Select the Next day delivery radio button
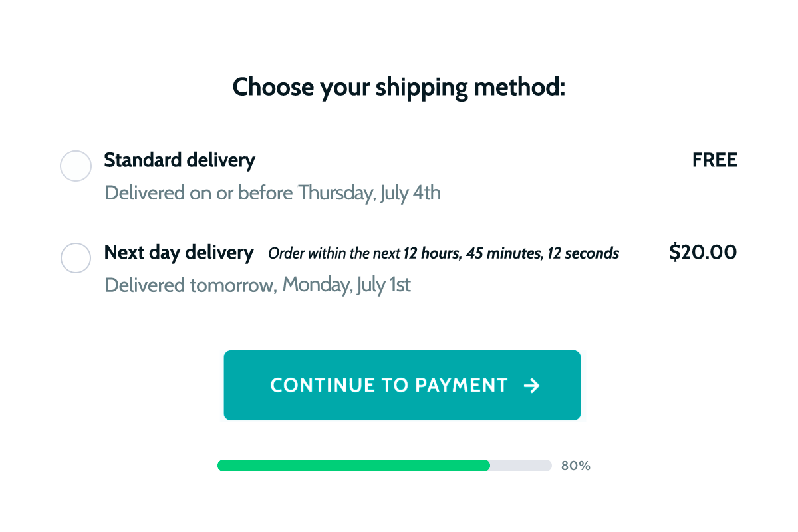798x532 pixels. tap(76, 257)
